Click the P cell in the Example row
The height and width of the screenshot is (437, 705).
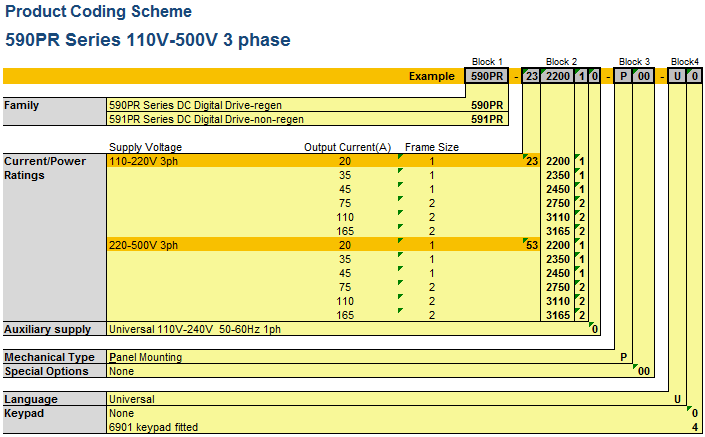tap(624, 76)
